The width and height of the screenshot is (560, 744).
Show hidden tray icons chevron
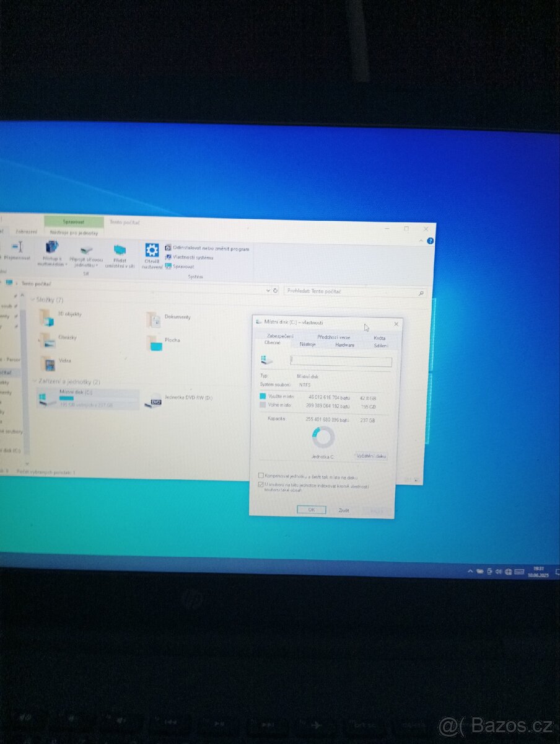[471, 570]
